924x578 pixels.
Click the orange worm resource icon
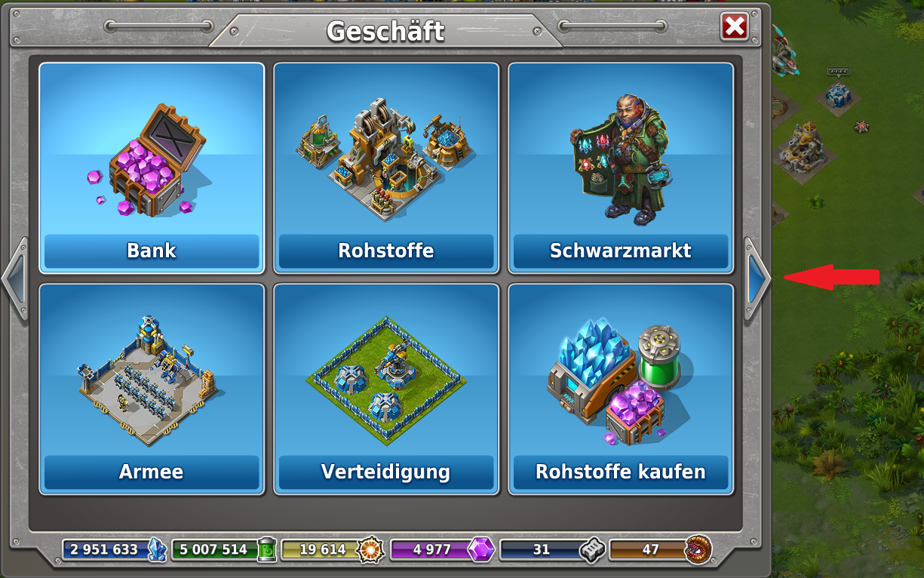coord(698,549)
